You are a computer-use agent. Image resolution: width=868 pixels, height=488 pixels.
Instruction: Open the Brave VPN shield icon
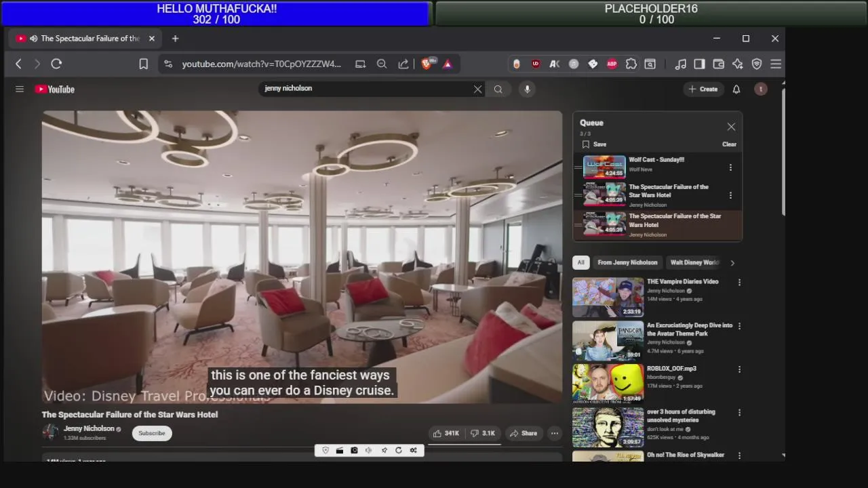pos(757,64)
